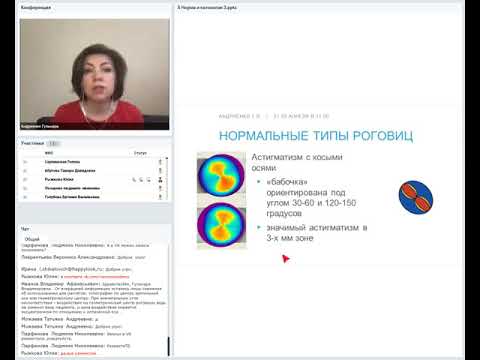This screenshot has height=360, width=480.
Task: Click the butterfly diagram on the slide's right
Action: [x=416, y=197]
